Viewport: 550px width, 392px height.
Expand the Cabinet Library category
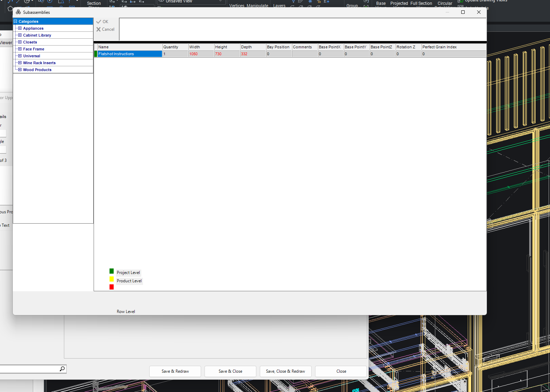pyautogui.click(x=20, y=35)
